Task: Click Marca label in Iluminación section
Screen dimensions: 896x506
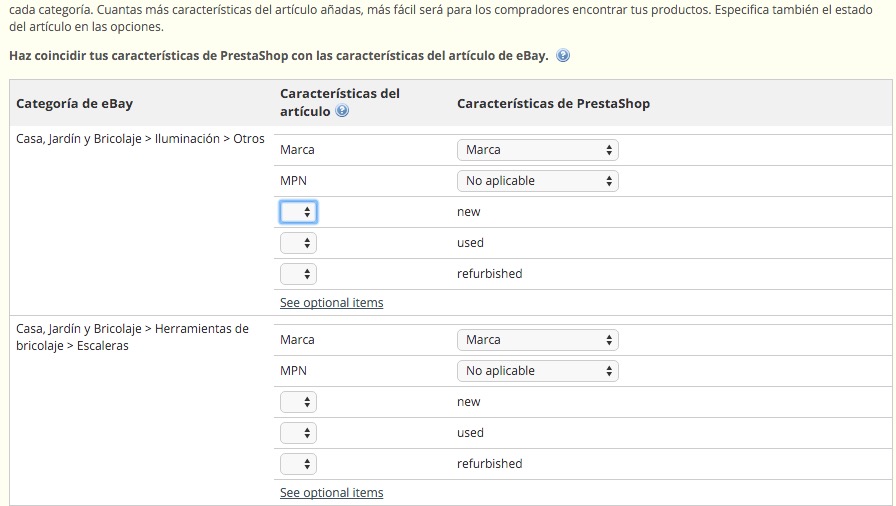Action: [x=297, y=150]
